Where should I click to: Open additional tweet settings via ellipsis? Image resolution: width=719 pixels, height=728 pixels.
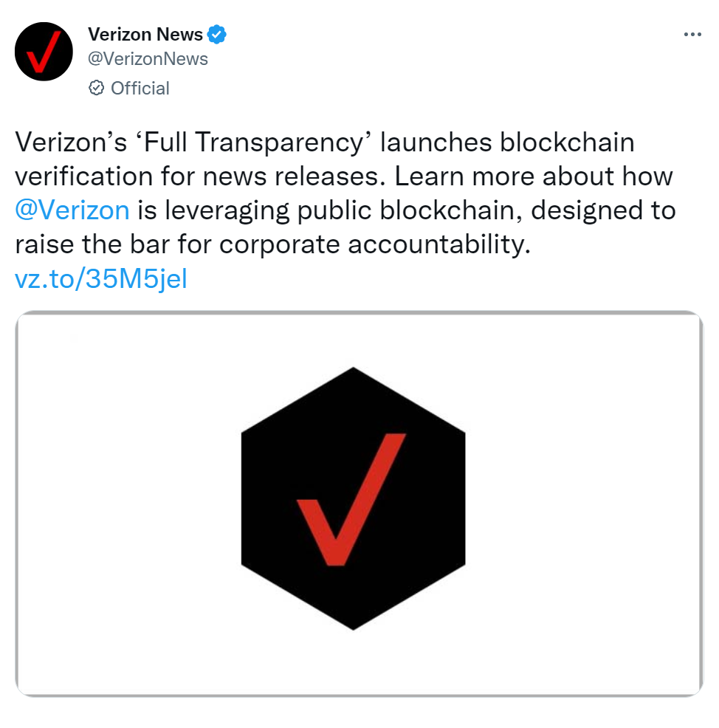click(x=692, y=33)
